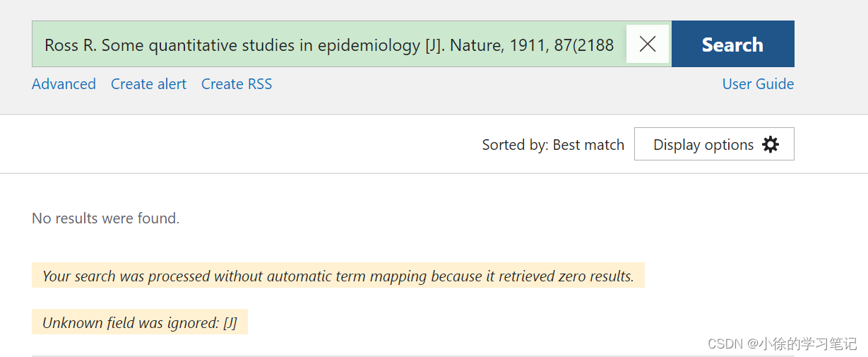Click "Ross R." at the start of the query
Viewport: 868px width, 357px height.
(71, 45)
